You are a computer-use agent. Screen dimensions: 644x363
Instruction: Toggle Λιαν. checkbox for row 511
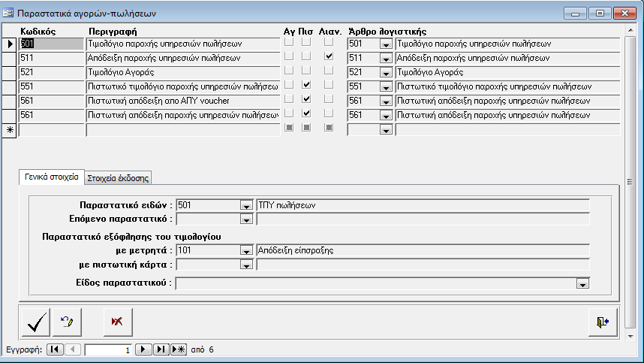coord(329,58)
